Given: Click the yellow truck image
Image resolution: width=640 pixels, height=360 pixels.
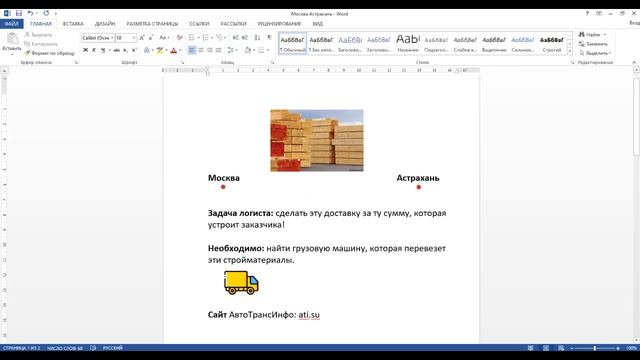Looking at the screenshot, I should (241, 282).
